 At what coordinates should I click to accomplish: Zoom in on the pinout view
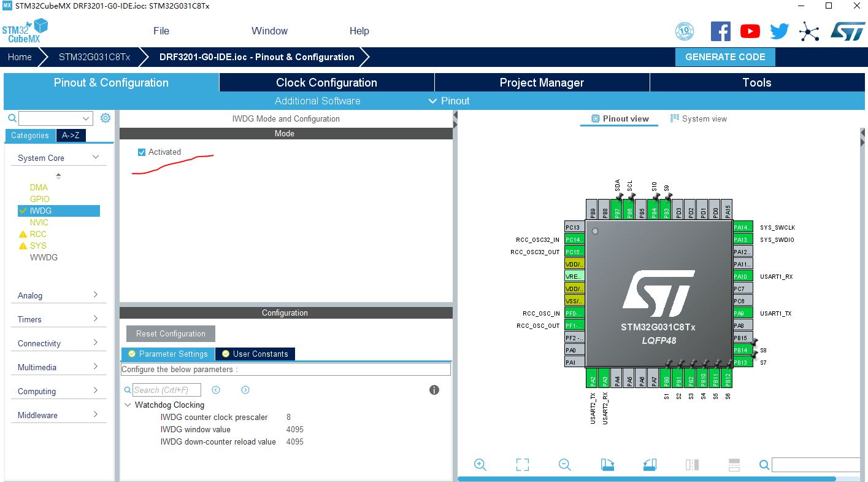[x=480, y=464]
